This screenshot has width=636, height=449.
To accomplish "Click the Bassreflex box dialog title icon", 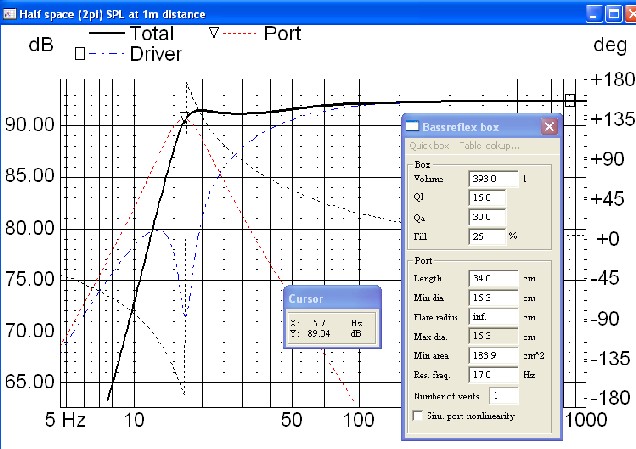I will [412, 127].
